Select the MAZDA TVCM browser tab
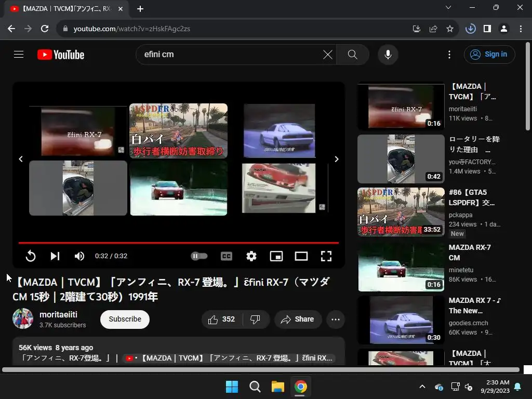Image resolution: width=532 pixels, height=399 pixels. [66, 9]
